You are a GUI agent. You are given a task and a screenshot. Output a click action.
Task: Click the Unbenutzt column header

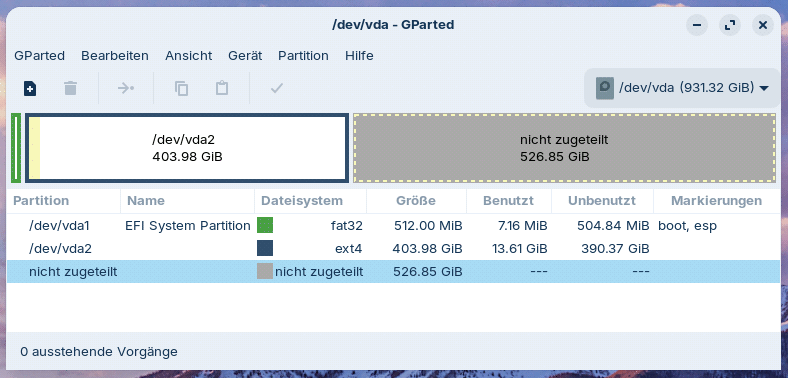click(602, 201)
